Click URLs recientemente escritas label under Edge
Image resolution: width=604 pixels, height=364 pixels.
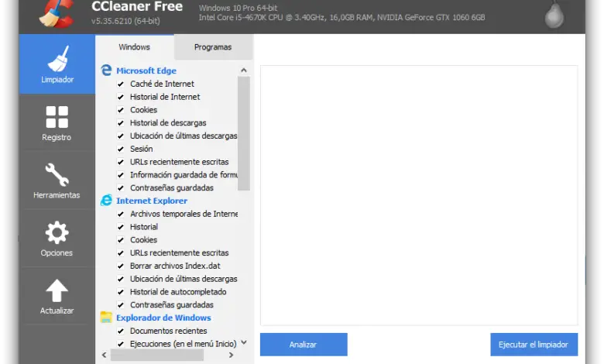tap(180, 162)
